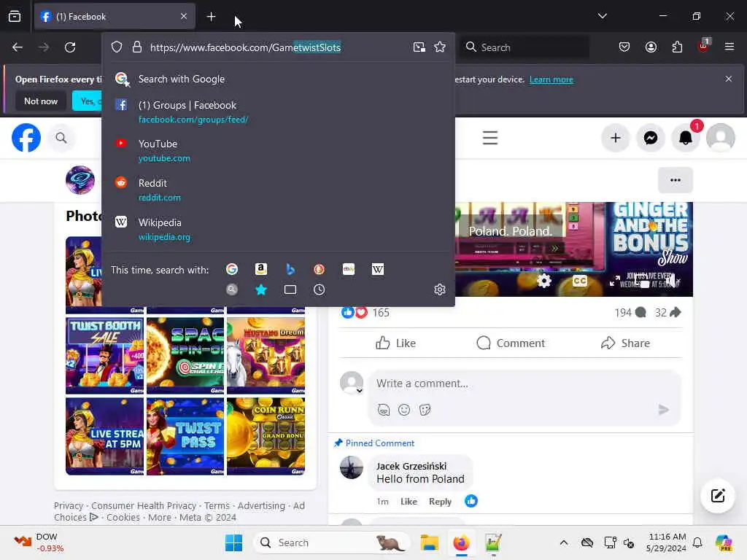Open Facebook's three-line menu icon
This screenshot has width=747, height=560.
[490, 138]
